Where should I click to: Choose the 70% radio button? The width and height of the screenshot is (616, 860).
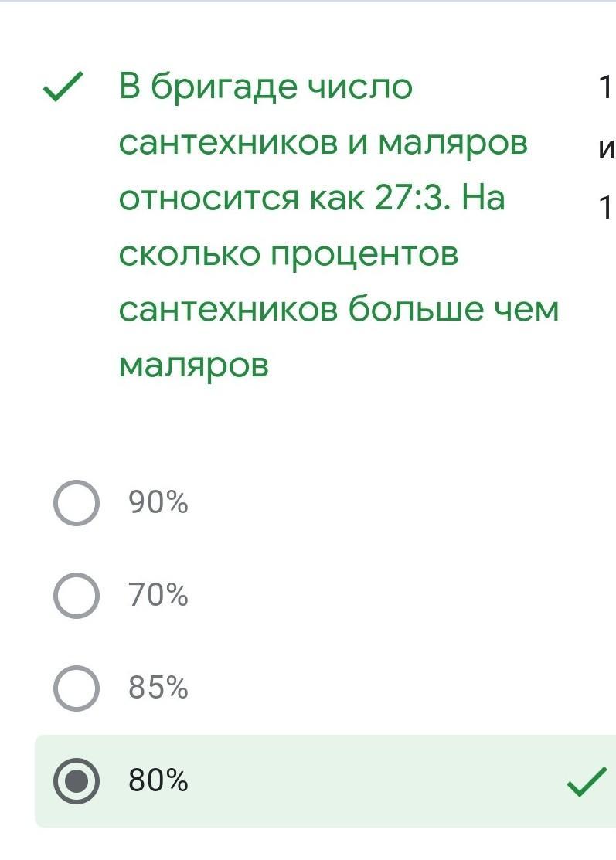pos(77,596)
